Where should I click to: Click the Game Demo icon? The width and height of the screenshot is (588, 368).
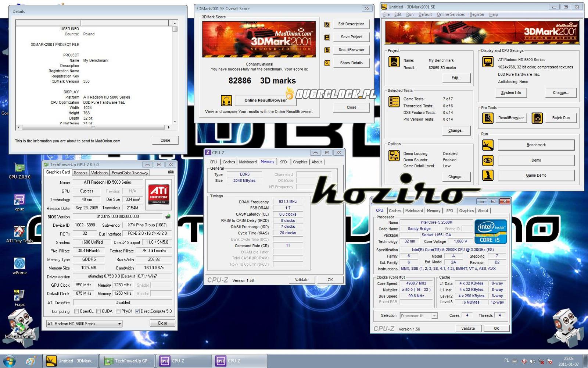coord(488,176)
